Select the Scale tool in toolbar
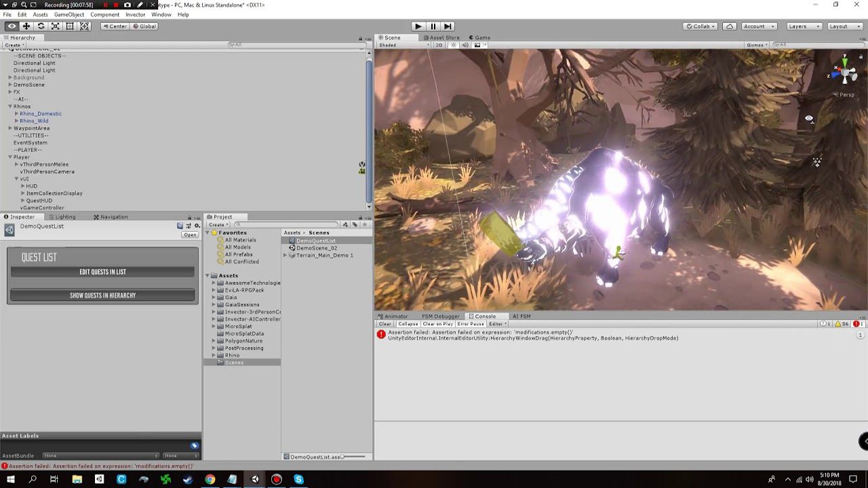 click(56, 26)
